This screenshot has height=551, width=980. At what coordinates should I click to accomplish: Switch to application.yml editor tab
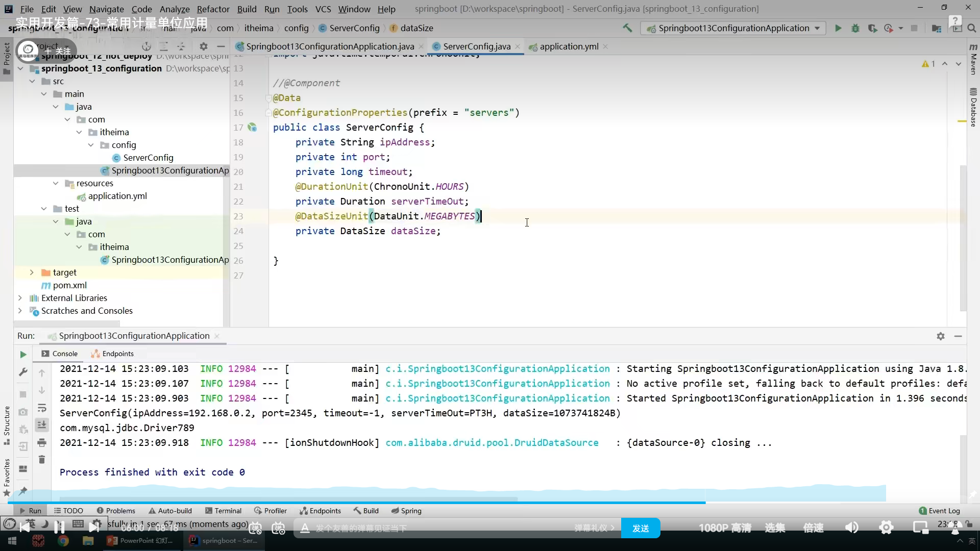click(x=569, y=46)
